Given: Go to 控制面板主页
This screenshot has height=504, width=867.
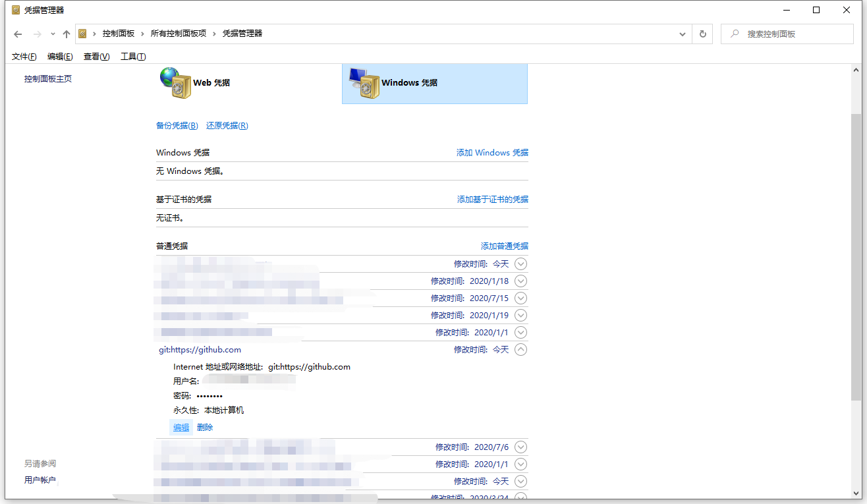Looking at the screenshot, I should pyautogui.click(x=48, y=79).
